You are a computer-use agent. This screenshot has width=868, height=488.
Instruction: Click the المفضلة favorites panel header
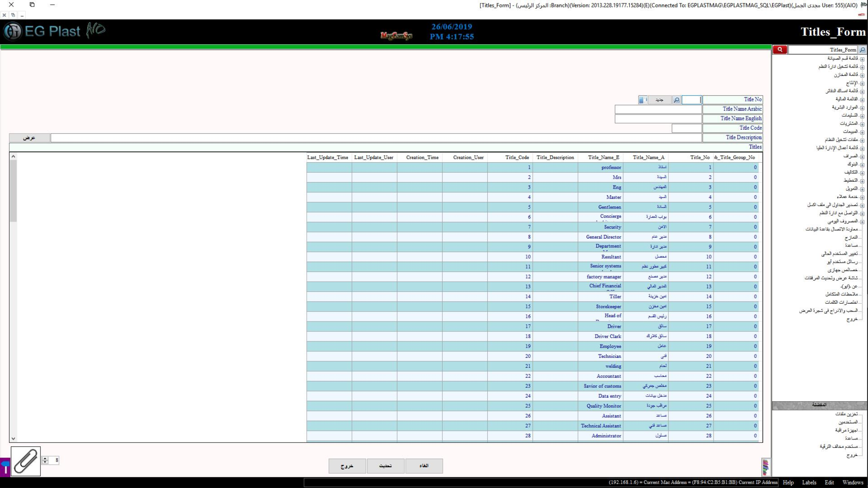pyautogui.click(x=819, y=405)
